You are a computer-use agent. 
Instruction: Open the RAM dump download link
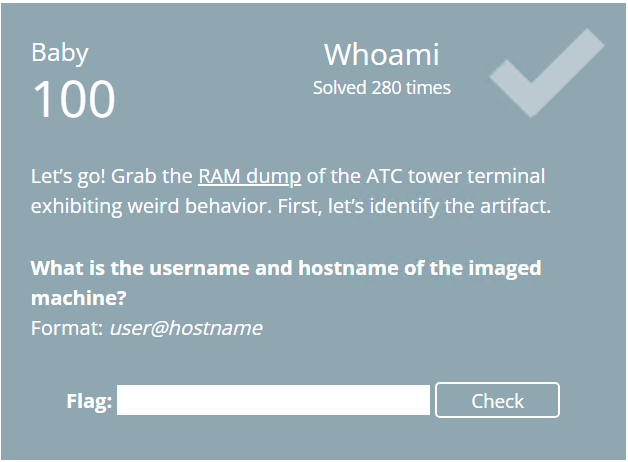point(250,177)
